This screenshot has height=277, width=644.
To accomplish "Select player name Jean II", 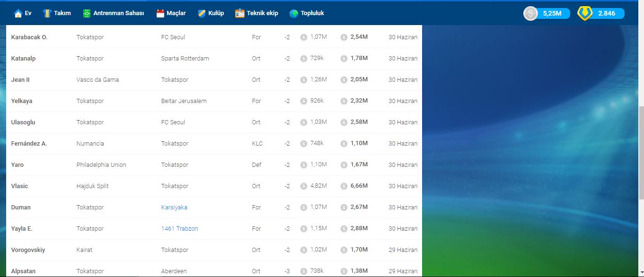I will click(x=20, y=79).
